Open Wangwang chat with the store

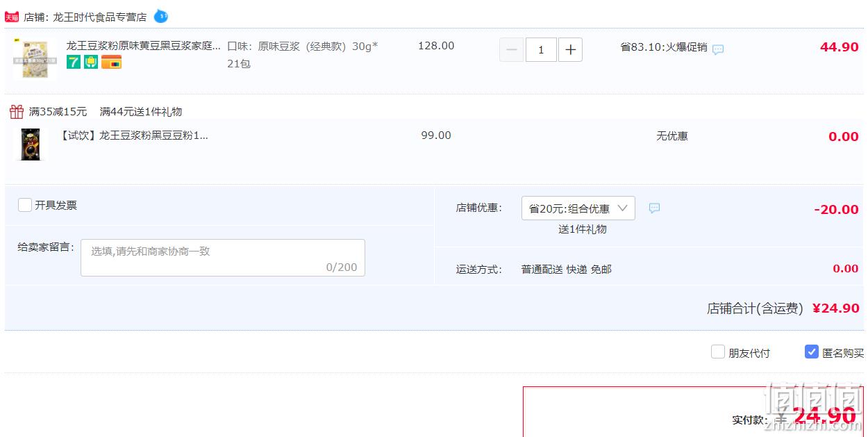pos(160,16)
